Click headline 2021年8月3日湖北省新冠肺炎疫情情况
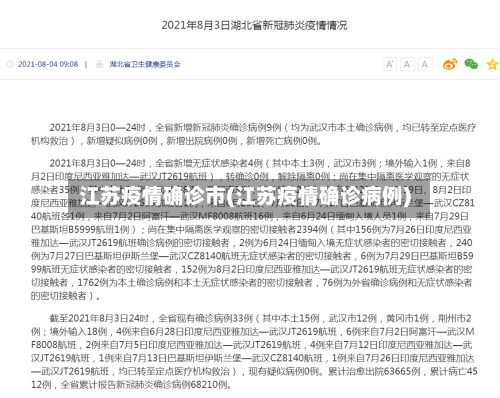The height and width of the screenshot is (398, 500). [254, 25]
